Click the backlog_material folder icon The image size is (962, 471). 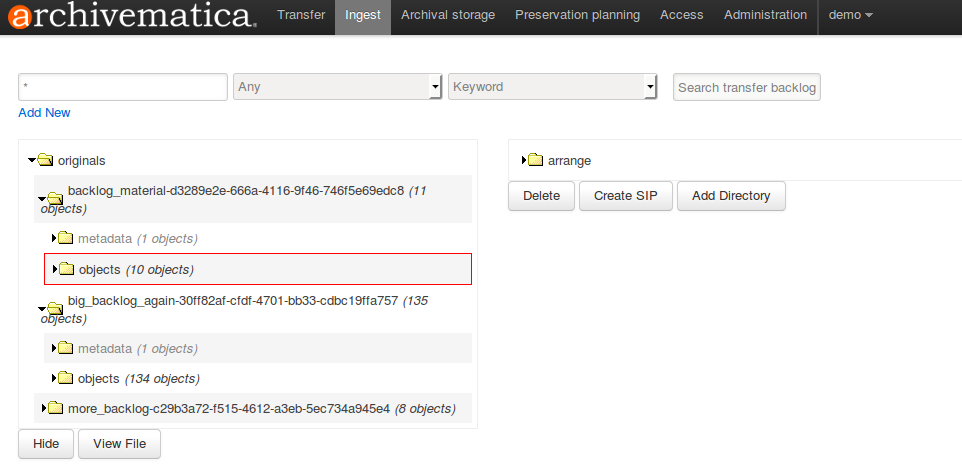(x=55, y=198)
